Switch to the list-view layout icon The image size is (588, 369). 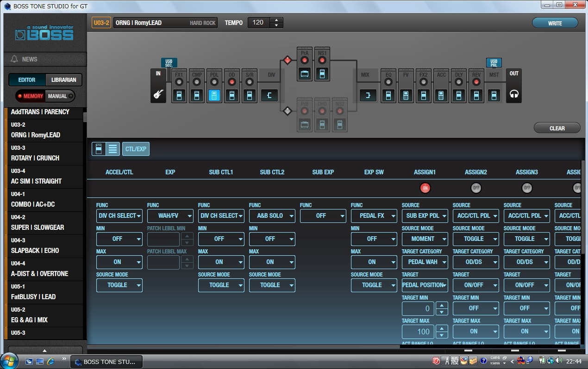point(112,149)
